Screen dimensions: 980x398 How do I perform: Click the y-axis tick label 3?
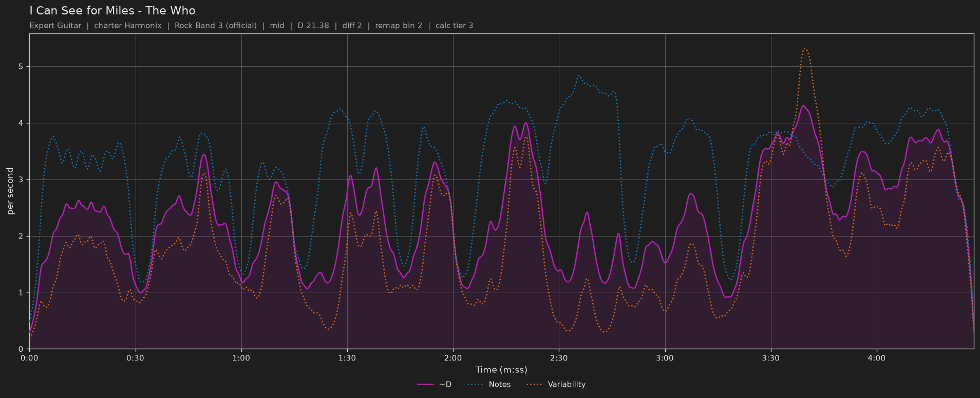pos(22,180)
